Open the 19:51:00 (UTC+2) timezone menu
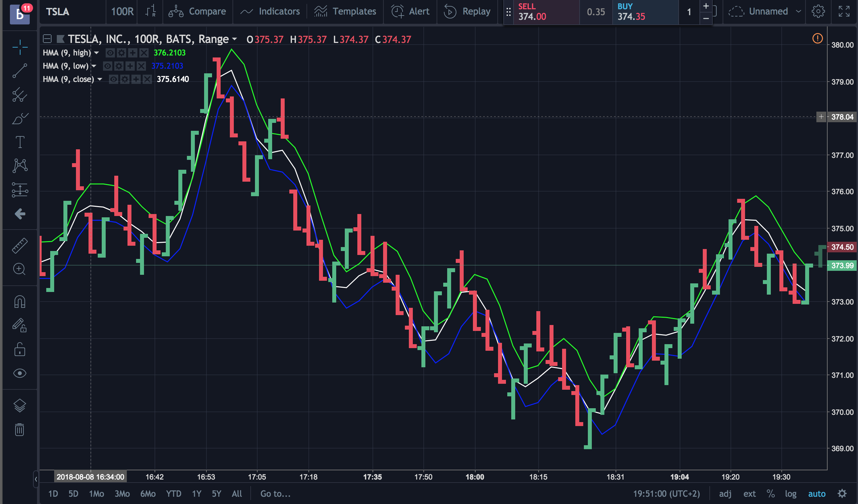The height and width of the screenshot is (504, 858). 666,494
